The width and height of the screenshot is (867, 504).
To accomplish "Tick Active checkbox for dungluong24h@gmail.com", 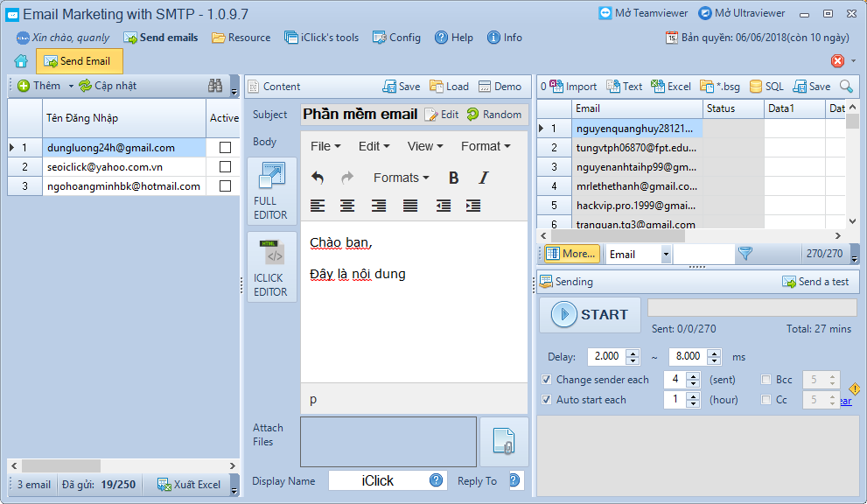I will [225, 148].
